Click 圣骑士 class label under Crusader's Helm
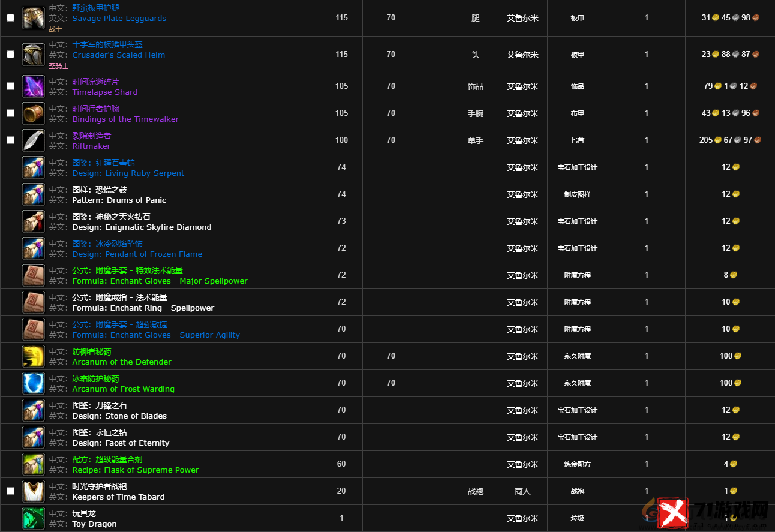775x532 pixels. click(x=59, y=66)
